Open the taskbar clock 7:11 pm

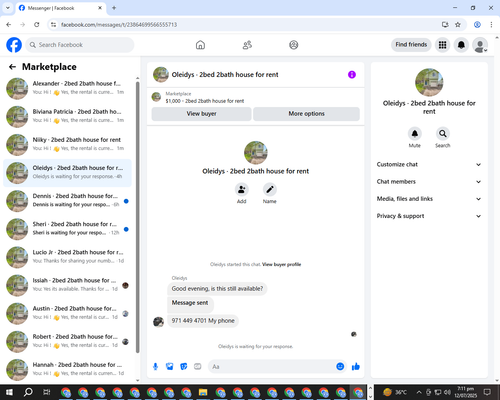point(466,392)
